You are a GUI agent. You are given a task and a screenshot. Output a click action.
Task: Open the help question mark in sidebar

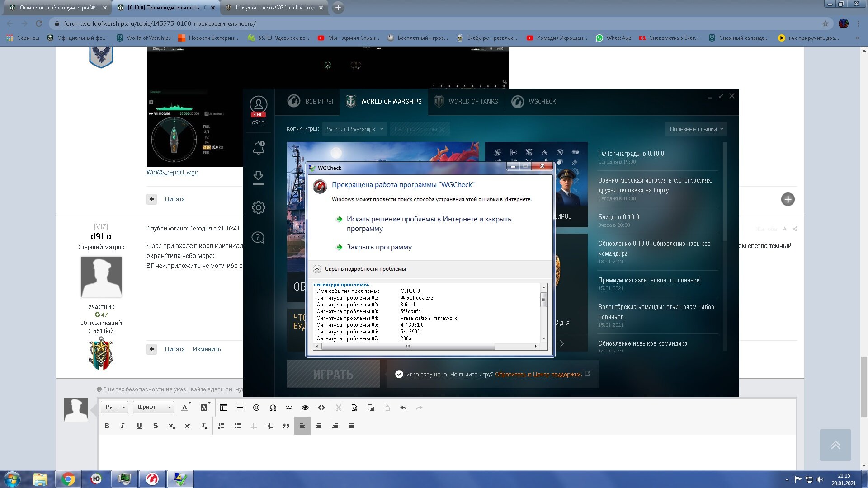pyautogui.click(x=258, y=237)
